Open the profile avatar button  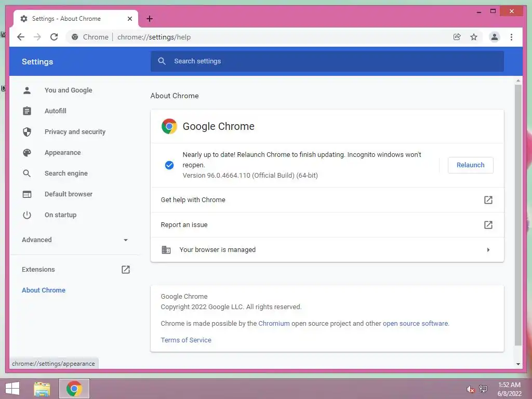pos(495,37)
